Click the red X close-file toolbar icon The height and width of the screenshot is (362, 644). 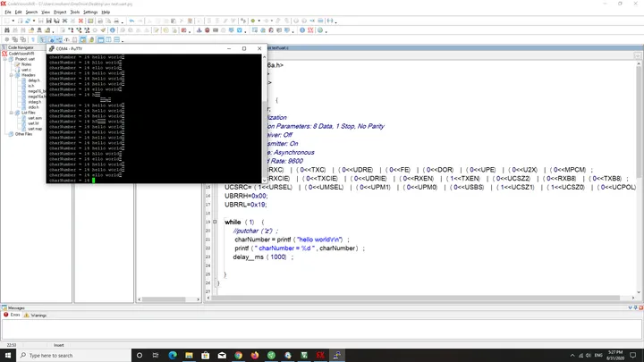(80, 21)
